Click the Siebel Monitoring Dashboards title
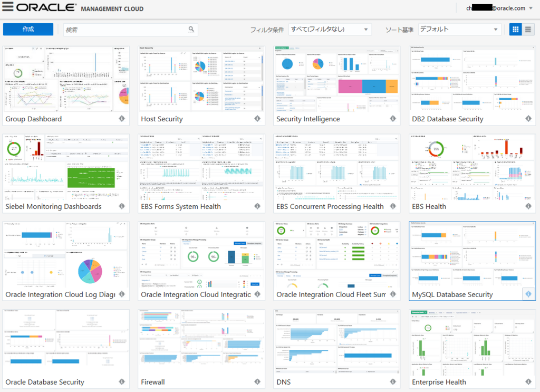The width and height of the screenshot is (540, 392). [x=53, y=206]
